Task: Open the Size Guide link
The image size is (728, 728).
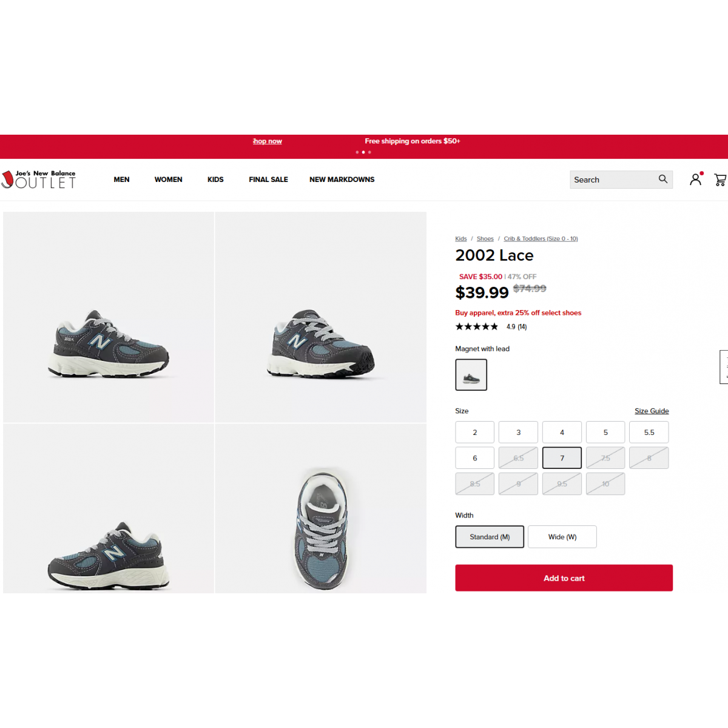Action: tap(652, 411)
